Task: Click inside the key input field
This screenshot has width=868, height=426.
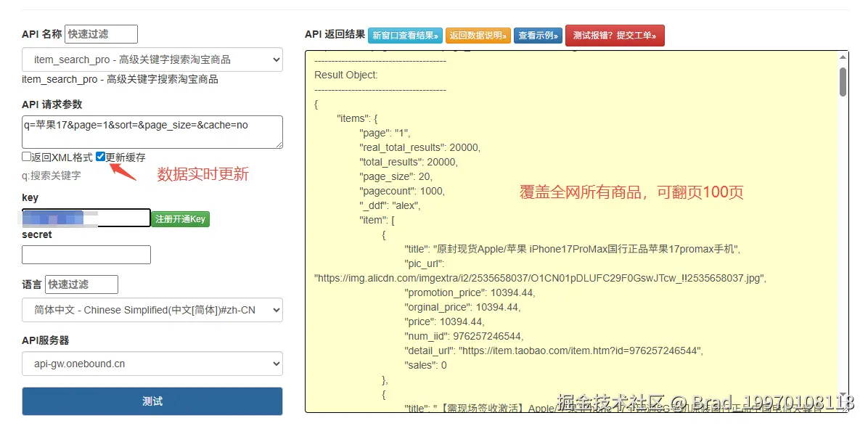Action: (86, 218)
